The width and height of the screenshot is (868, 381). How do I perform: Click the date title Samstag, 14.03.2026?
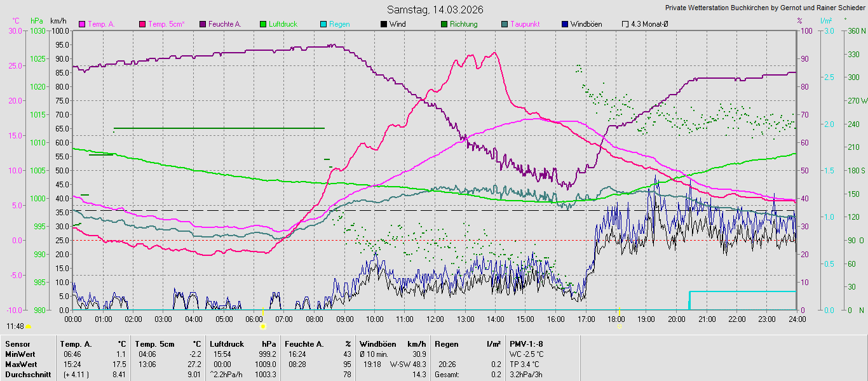click(x=435, y=10)
